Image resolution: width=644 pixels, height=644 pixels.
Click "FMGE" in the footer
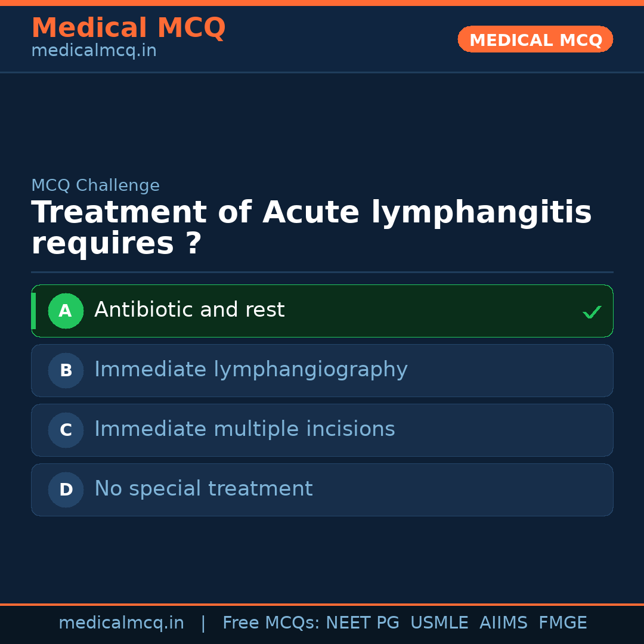coord(562,623)
